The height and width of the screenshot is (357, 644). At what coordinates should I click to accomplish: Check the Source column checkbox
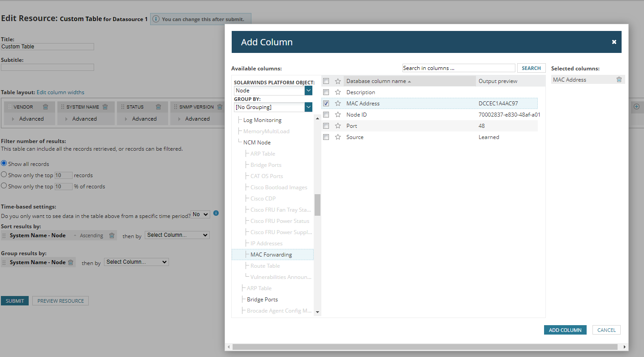pyautogui.click(x=326, y=137)
